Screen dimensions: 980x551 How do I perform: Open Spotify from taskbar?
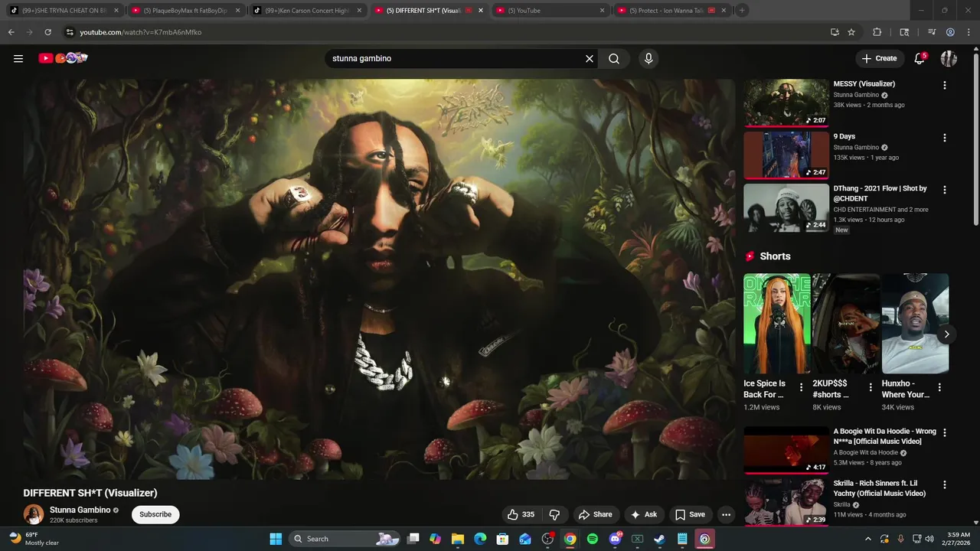point(593,539)
